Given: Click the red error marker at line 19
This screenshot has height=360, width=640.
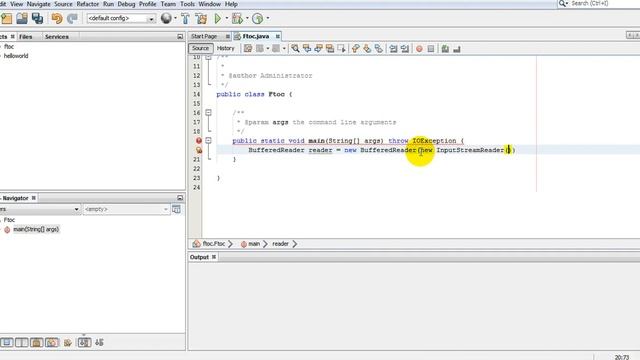Looking at the screenshot, I should 199,140.
